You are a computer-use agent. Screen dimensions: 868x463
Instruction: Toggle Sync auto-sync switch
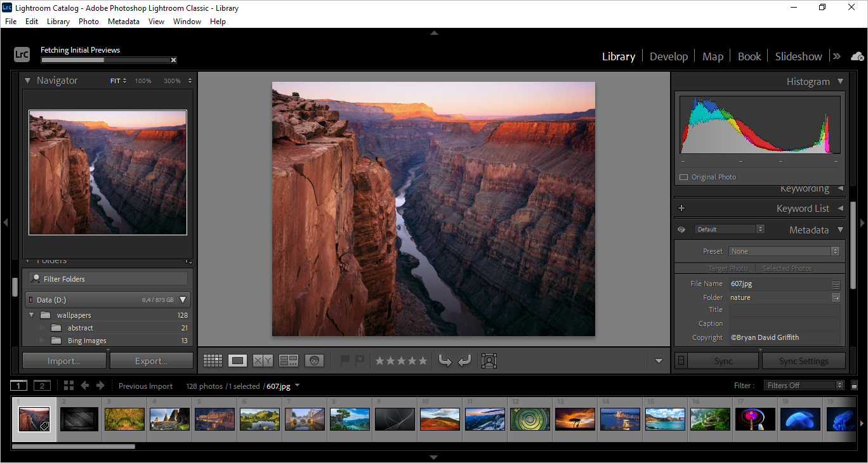point(681,361)
